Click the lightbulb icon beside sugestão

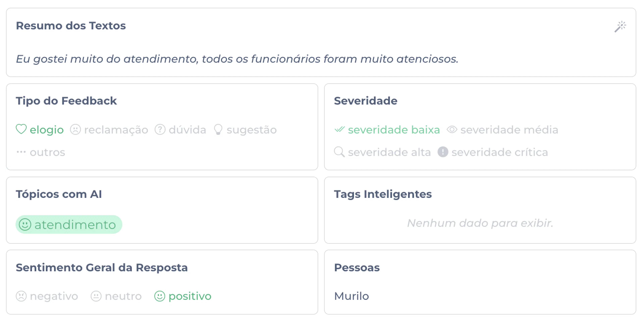click(x=218, y=130)
